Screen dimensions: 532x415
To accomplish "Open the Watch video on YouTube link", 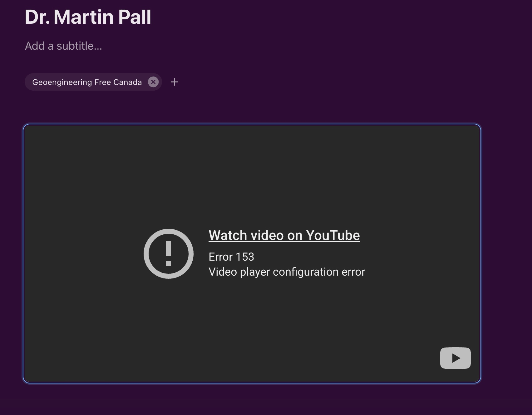I will pyautogui.click(x=284, y=235).
